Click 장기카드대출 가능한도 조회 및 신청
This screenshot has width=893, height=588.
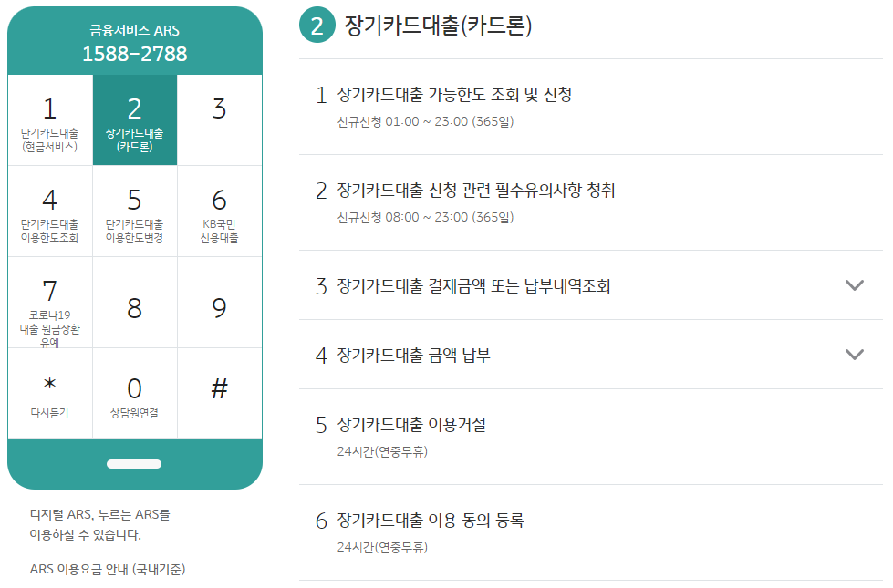click(x=458, y=91)
